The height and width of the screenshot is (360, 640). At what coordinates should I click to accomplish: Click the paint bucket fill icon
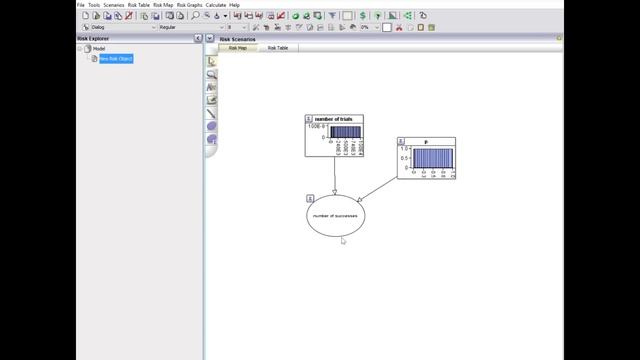[x=217, y=16]
